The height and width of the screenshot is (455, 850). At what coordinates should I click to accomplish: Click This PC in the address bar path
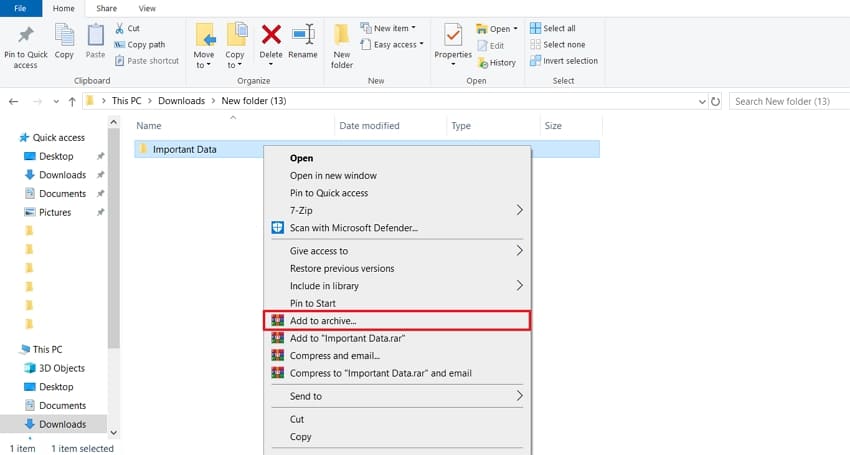pyautogui.click(x=126, y=101)
